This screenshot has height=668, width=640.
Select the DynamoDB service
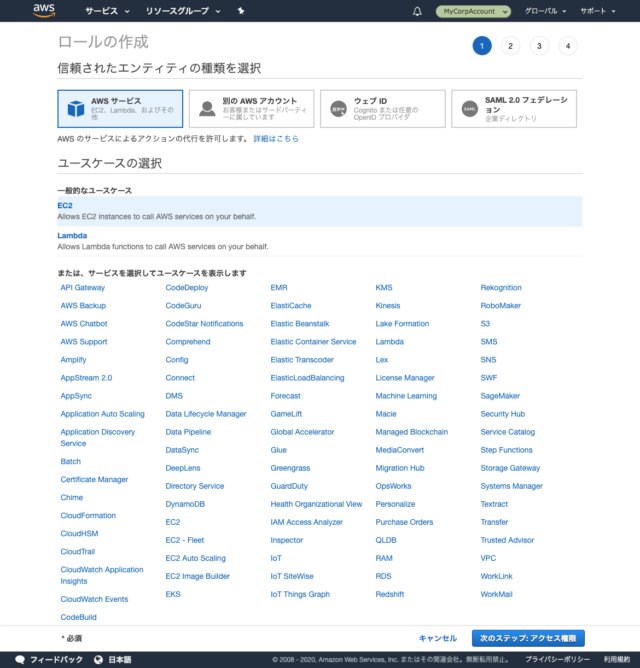[x=185, y=504]
